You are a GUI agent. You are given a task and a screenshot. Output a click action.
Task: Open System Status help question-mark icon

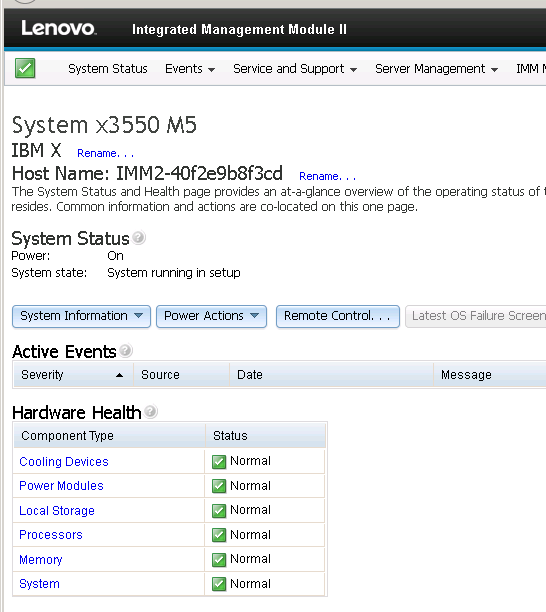(139, 237)
